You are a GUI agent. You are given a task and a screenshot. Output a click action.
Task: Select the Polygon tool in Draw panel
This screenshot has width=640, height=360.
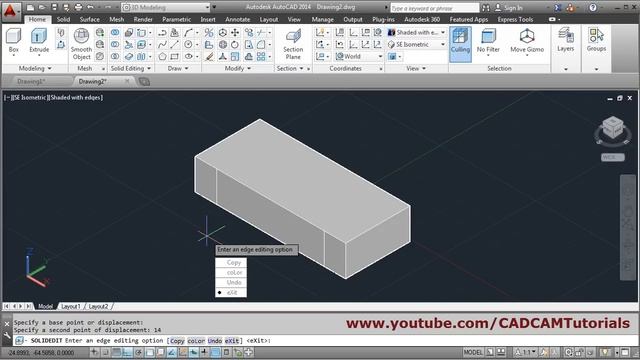(162, 56)
